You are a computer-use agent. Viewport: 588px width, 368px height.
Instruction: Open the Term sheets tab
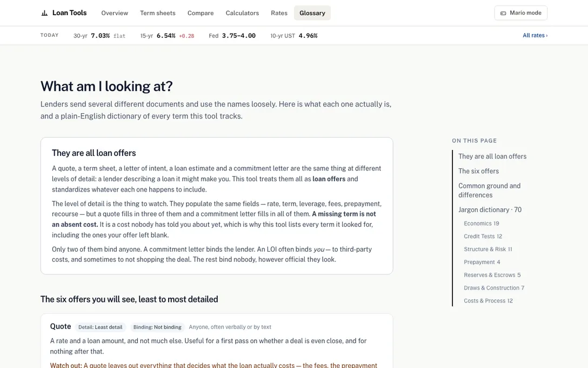(x=157, y=13)
